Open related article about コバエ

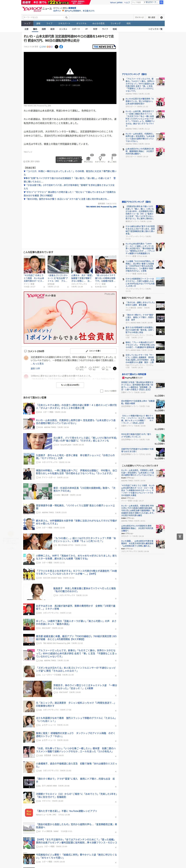(70, 173)
